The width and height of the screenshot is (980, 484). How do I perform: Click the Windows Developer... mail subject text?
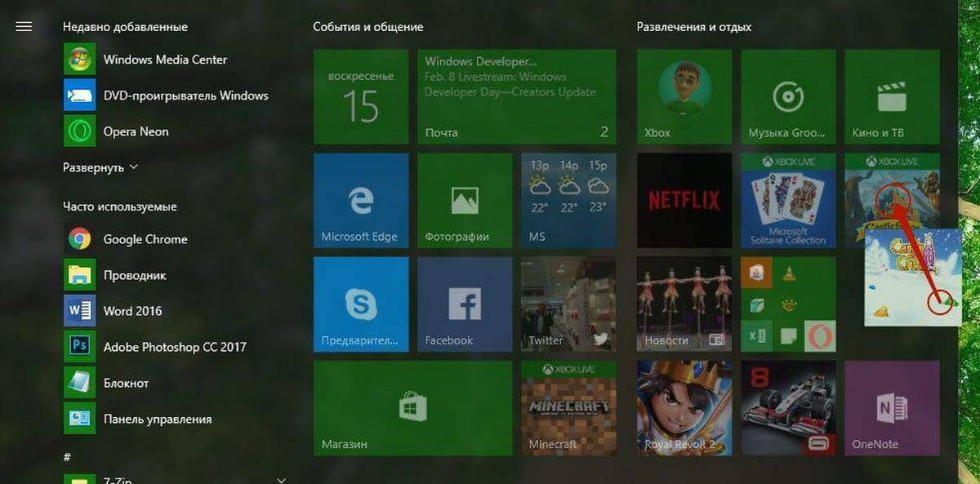tap(481, 61)
